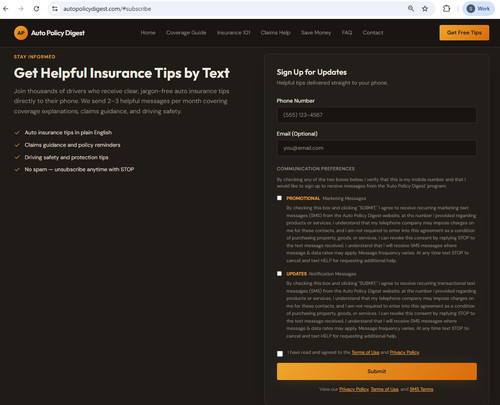Open the SMS Terms link
Image resolution: width=500 pixels, height=405 pixels.
[421, 389]
